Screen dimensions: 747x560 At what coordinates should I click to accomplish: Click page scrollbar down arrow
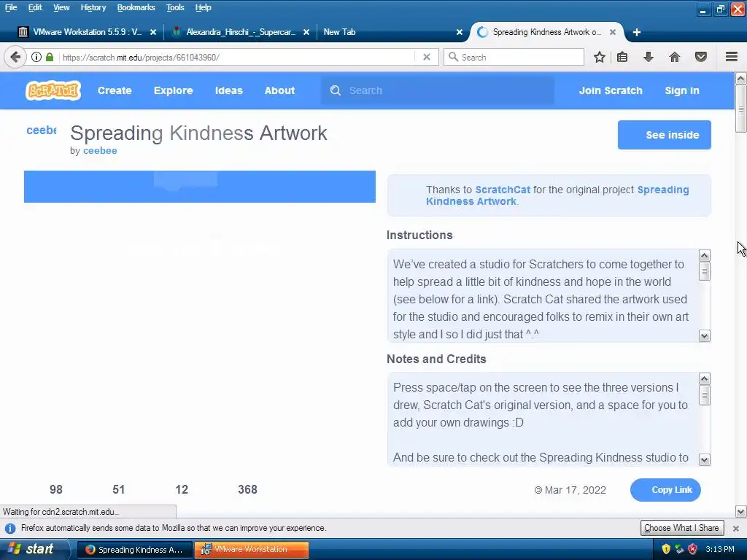(741, 512)
